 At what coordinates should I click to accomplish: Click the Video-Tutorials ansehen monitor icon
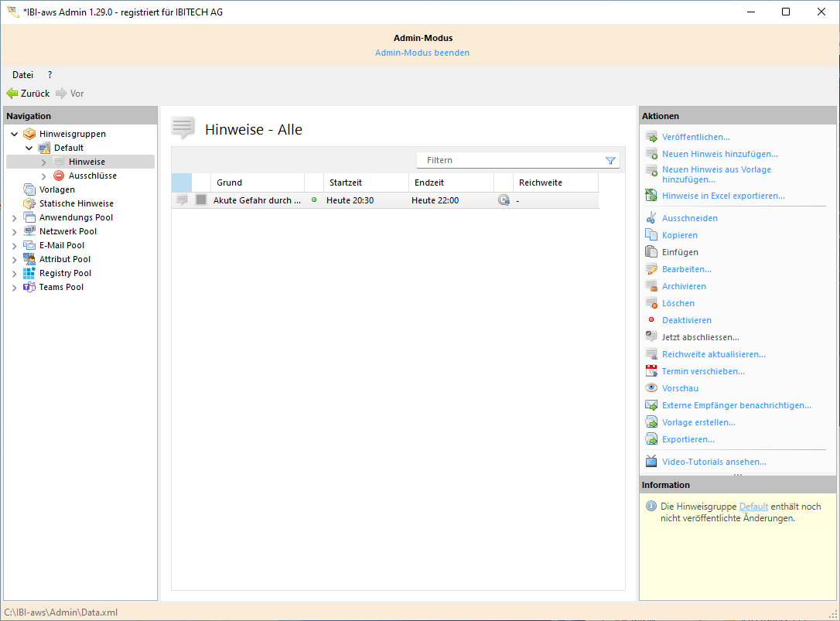[651, 462]
